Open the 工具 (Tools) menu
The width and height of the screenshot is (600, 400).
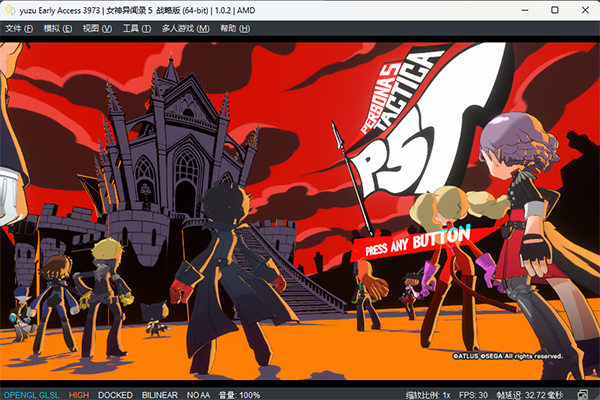136,28
